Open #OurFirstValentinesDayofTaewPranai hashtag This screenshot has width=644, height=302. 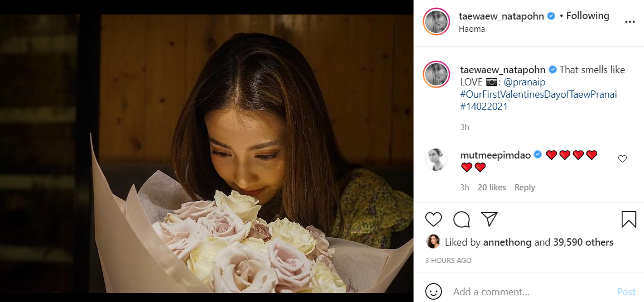coord(539,94)
